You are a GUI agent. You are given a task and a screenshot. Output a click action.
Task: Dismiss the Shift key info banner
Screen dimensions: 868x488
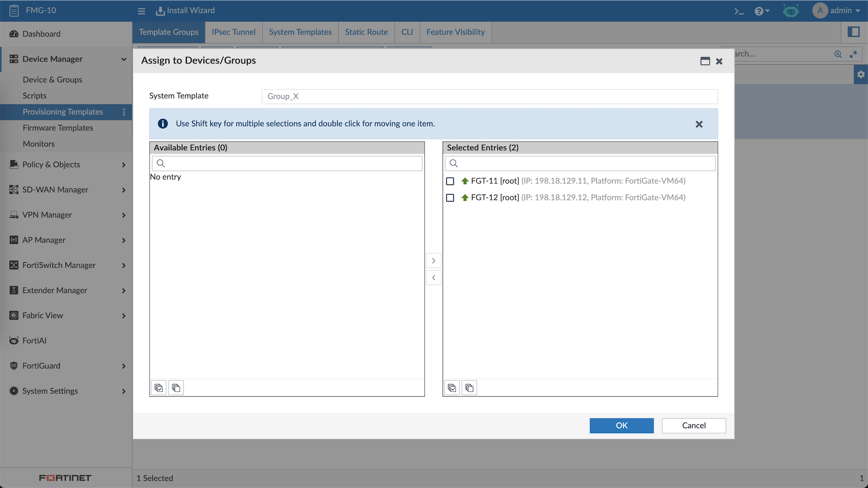click(x=699, y=124)
